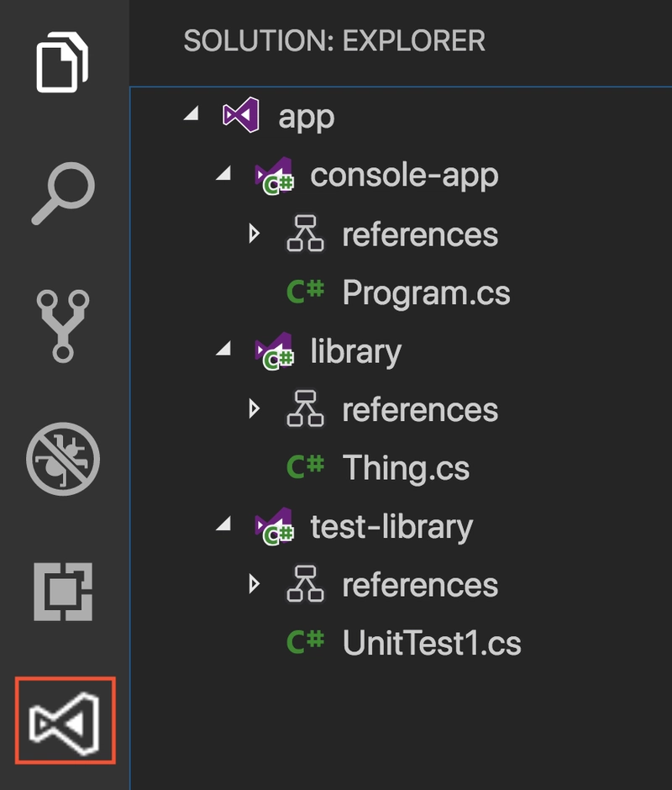672x790 pixels.
Task: Open the Extensions icon in activity bar
Action: pyautogui.click(x=63, y=592)
